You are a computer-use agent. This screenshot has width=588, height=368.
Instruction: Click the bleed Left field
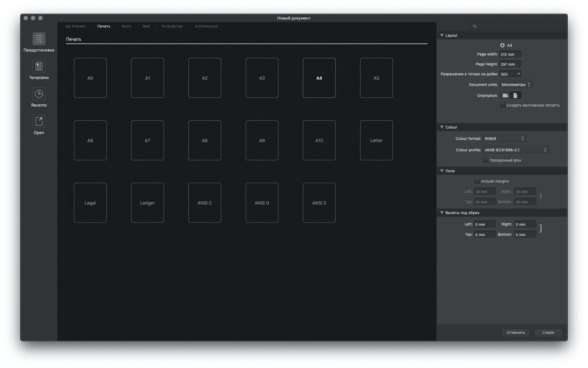click(x=485, y=224)
